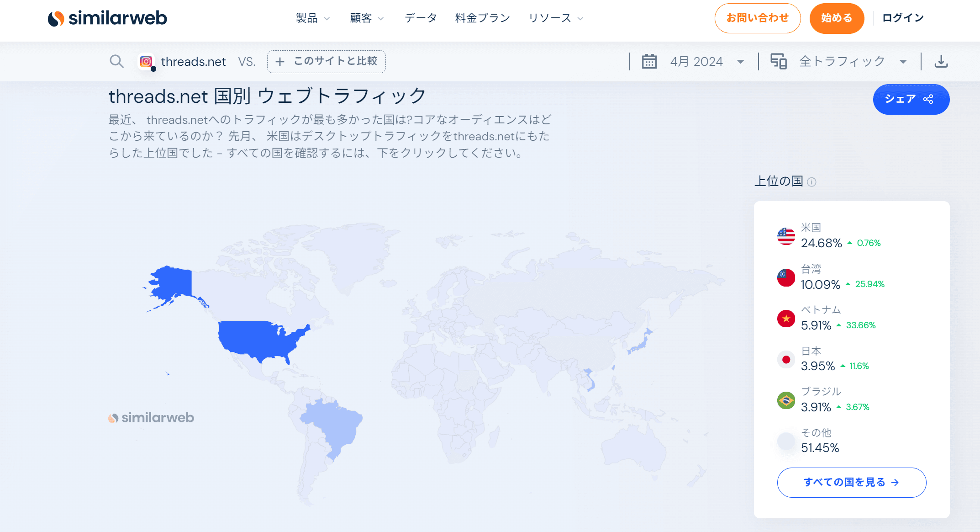980x532 pixels.
Task: Click the device icon next to 全トラフィック
Action: pos(778,61)
